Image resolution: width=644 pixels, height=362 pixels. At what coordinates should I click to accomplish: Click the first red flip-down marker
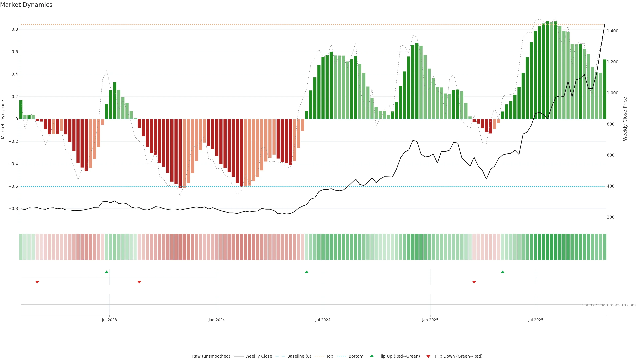(37, 282)
